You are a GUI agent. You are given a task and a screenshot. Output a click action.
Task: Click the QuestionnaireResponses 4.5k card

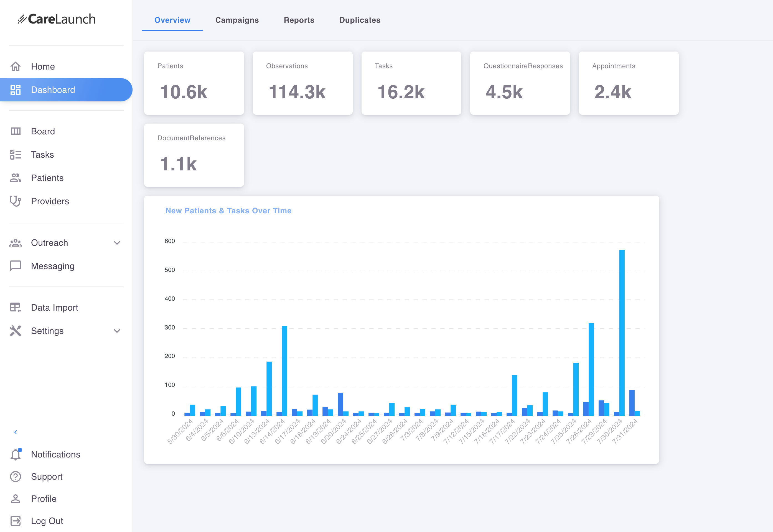point(520,83)
